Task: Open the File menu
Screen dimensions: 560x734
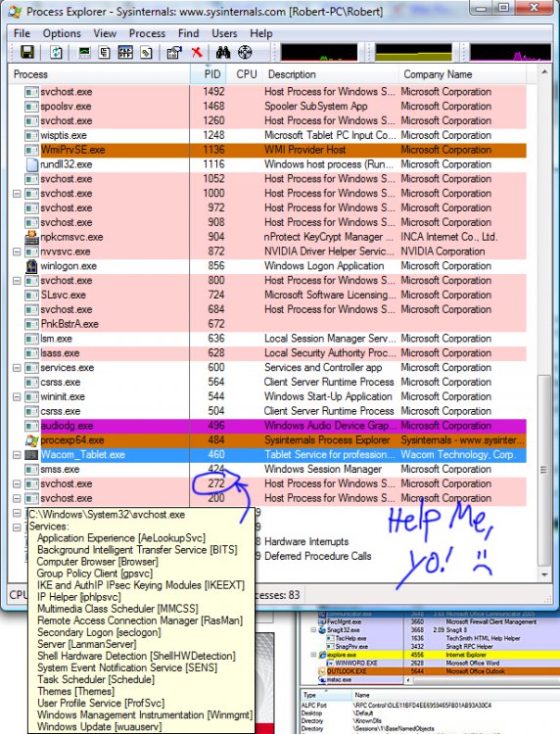Action: coord(22,33)
